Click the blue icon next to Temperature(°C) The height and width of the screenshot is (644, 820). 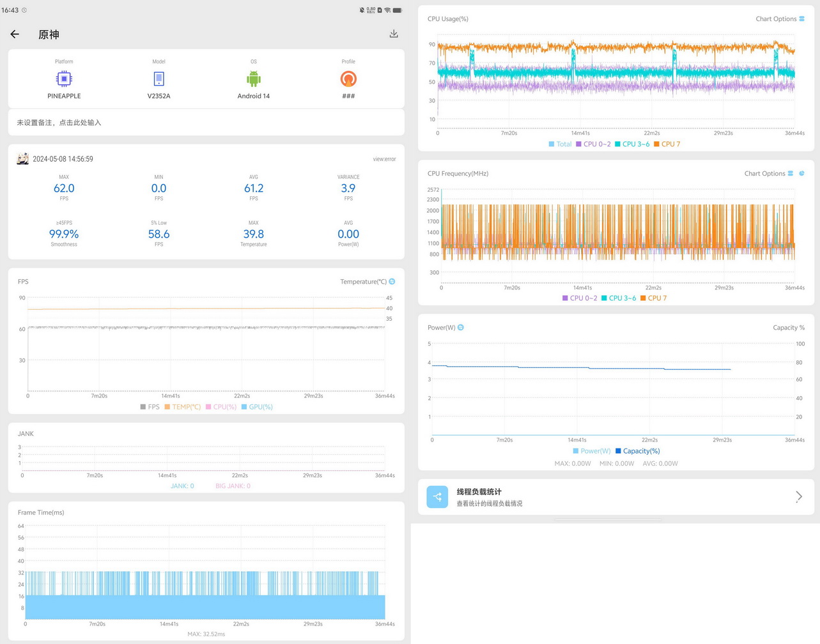point(392,281)
